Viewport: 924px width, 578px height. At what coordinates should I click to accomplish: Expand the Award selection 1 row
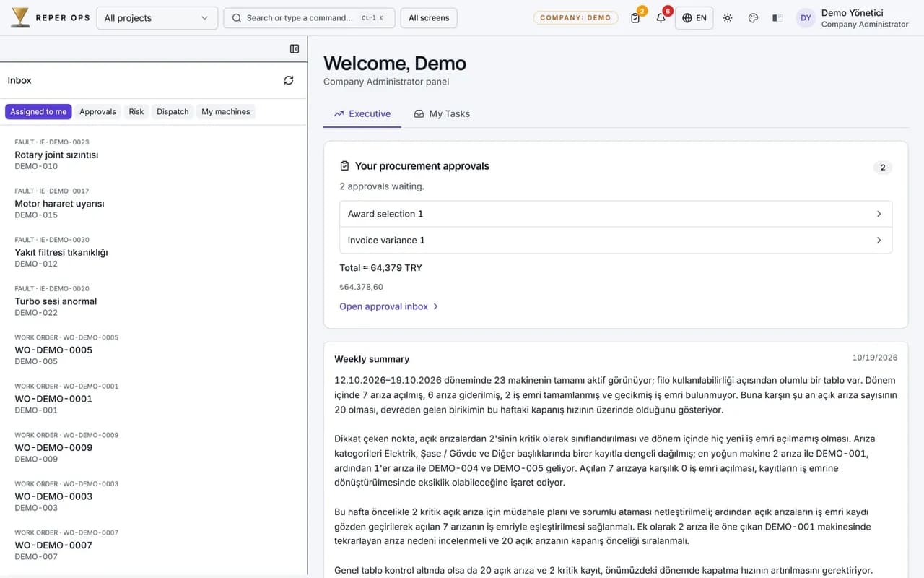click(616, 214)
